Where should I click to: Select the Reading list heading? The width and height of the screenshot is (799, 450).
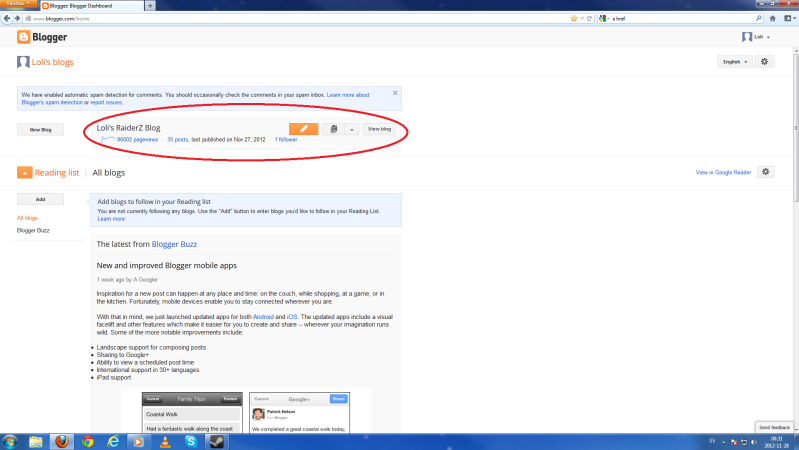point(57,172)
